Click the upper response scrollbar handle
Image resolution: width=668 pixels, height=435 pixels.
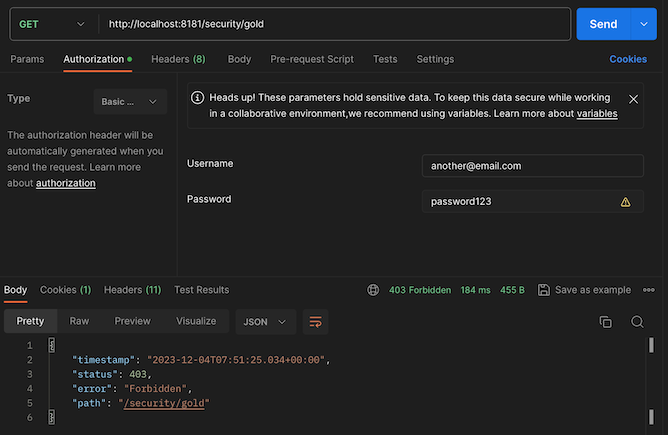[651, 345]
